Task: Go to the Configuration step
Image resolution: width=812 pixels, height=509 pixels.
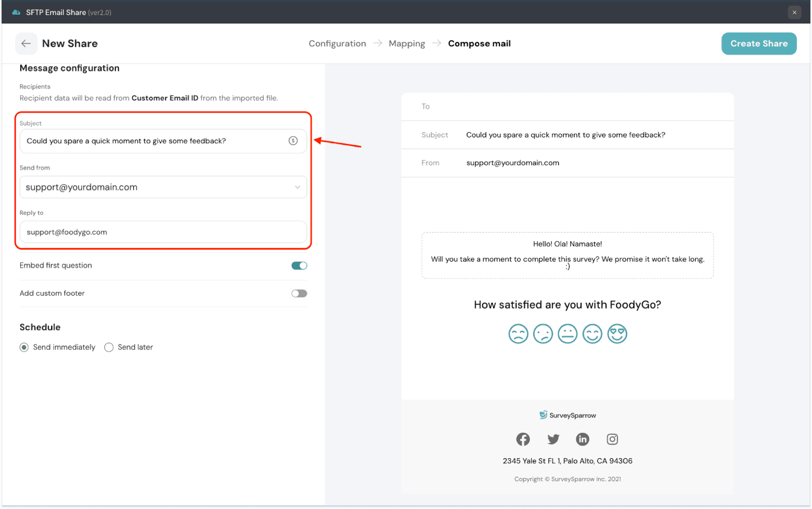Action: point(337,44)
